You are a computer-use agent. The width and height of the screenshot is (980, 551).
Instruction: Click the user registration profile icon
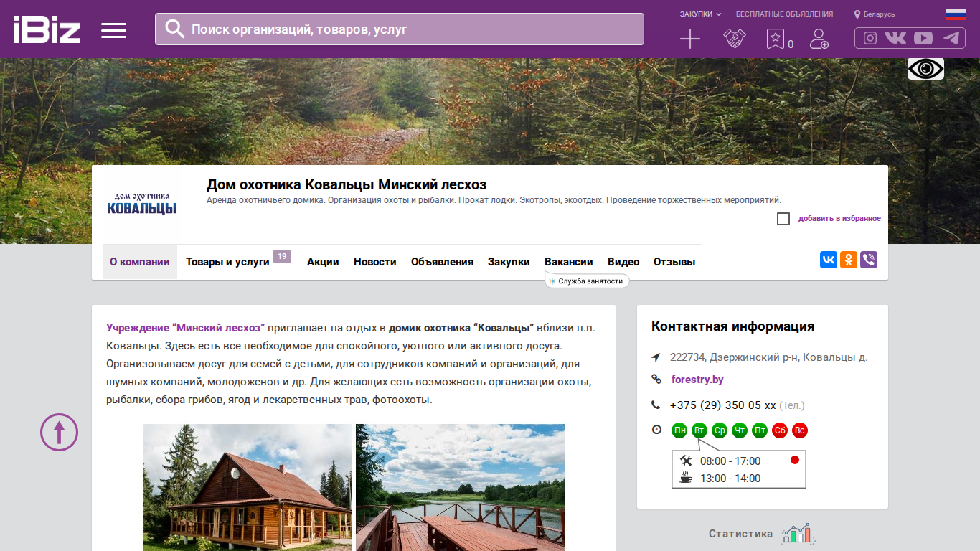pyautogui.click(x=819, y=39)
